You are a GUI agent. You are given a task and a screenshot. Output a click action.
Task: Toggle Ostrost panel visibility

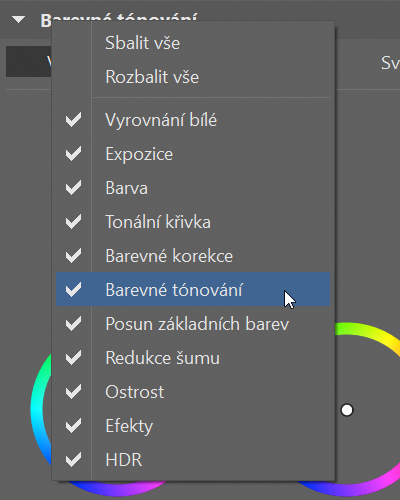click(x=193, y=392)
